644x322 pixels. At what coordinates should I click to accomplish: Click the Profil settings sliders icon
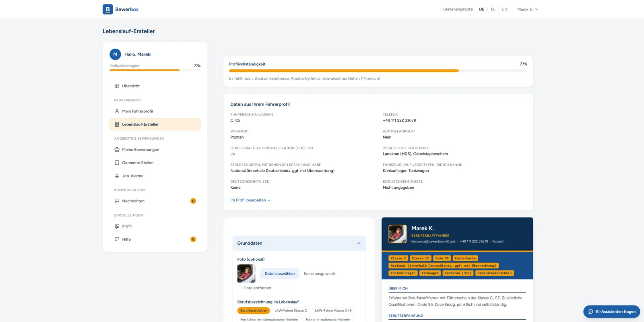(117, 226)
